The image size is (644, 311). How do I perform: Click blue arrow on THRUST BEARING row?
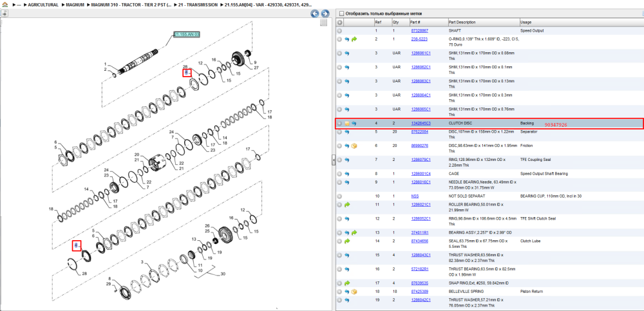pyautogui.click(x=347, y=269)
